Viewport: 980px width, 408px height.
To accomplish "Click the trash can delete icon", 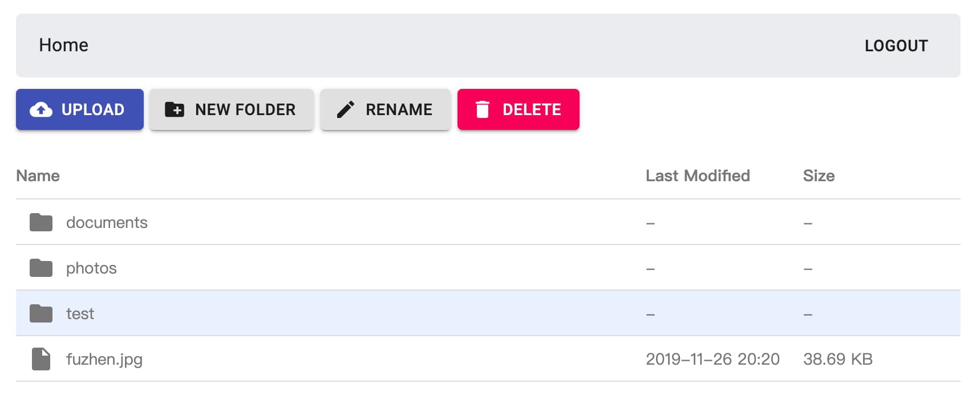I will 483,109.
